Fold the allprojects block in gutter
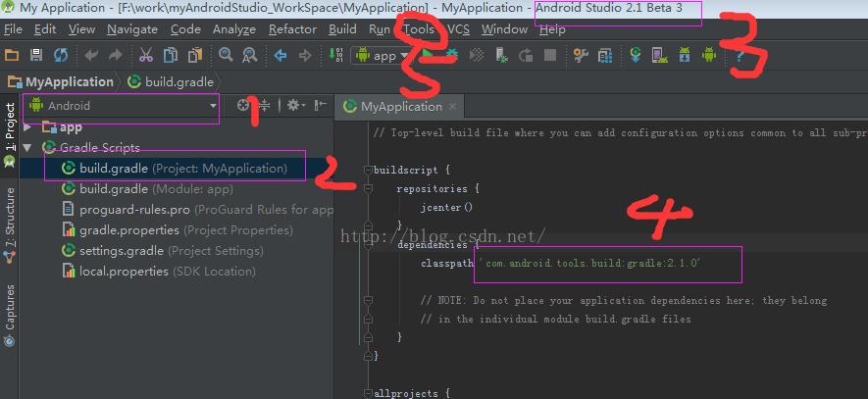This screenshot has height=399, width=868. pos(368,393)
